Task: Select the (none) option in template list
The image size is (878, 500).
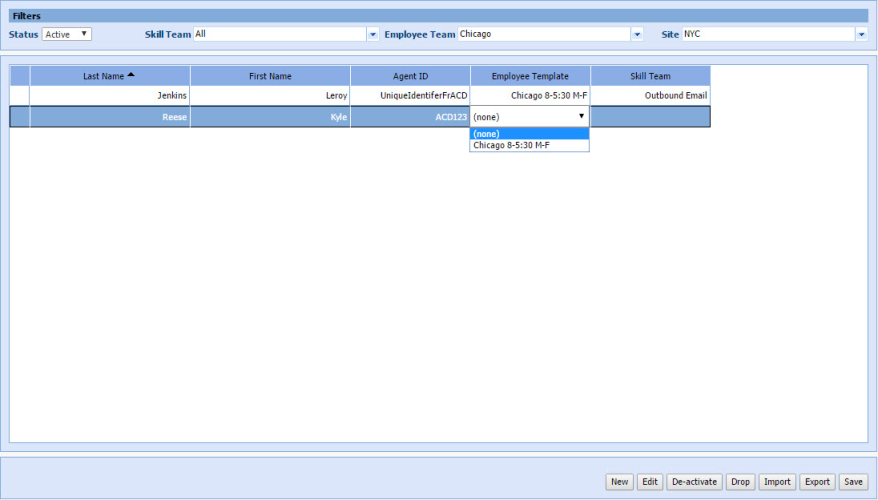Action: pyautogui.click(x=529, y=134)
